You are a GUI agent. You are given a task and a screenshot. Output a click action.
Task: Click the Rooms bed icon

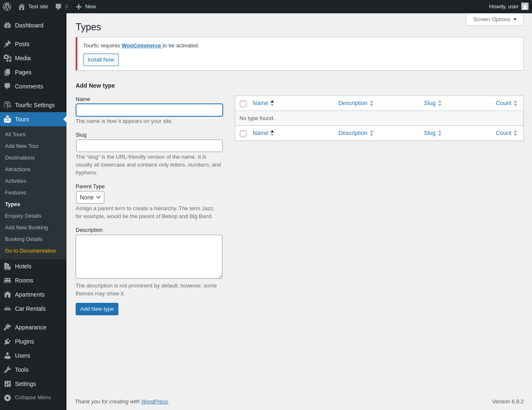7,280
